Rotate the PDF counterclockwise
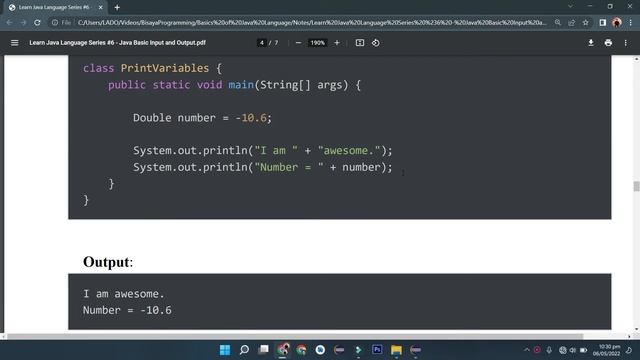The height and width of the screenshot is (360, 640). (x=376, y=42)
